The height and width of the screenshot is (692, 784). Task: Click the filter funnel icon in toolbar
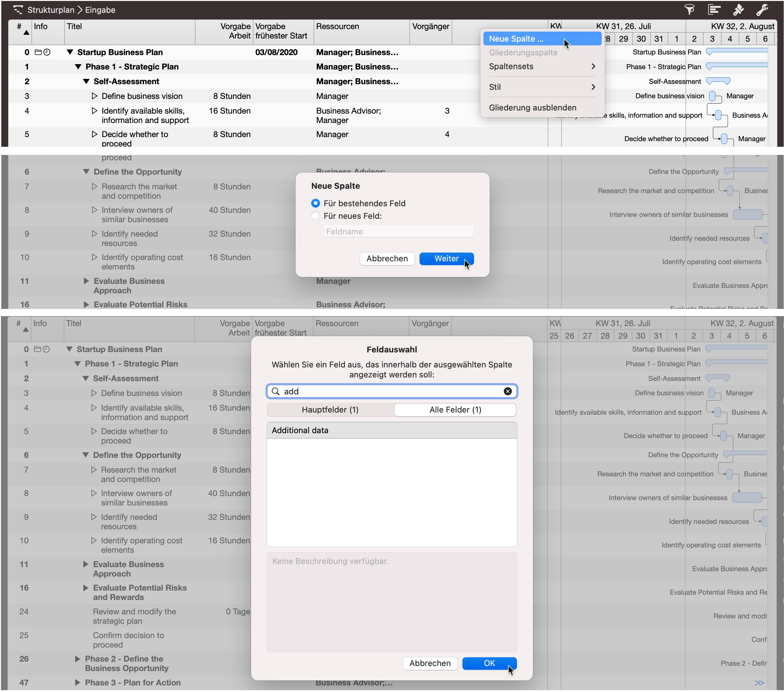689,10
